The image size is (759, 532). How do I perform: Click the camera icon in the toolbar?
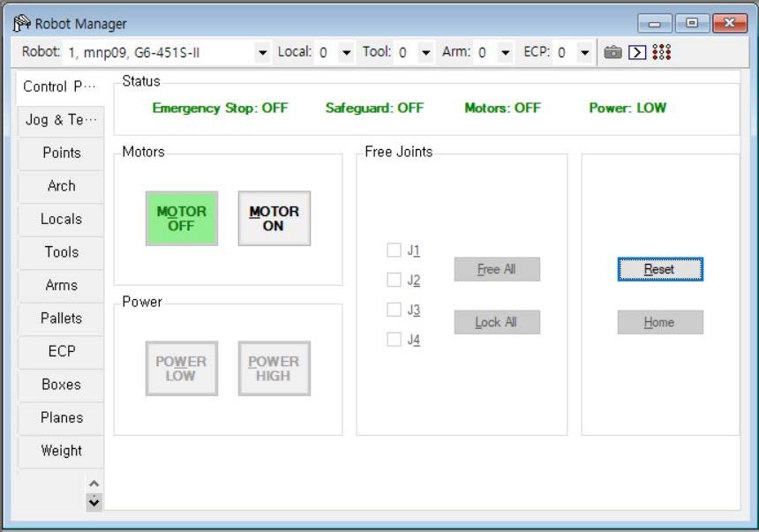tap(612, 52)
